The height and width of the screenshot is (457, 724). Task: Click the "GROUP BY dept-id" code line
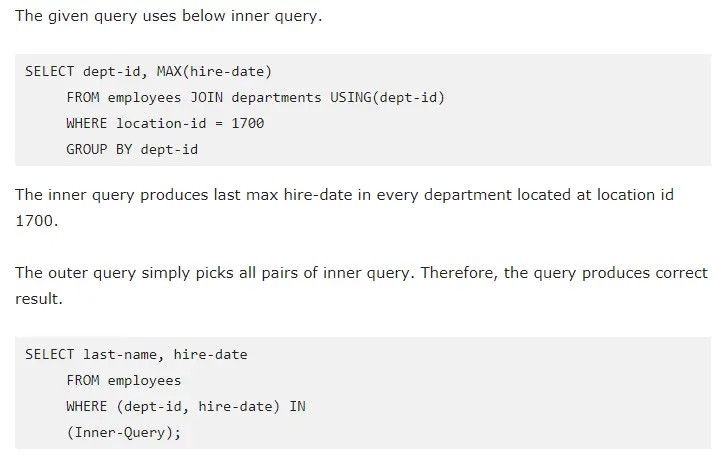pos(132,149)
